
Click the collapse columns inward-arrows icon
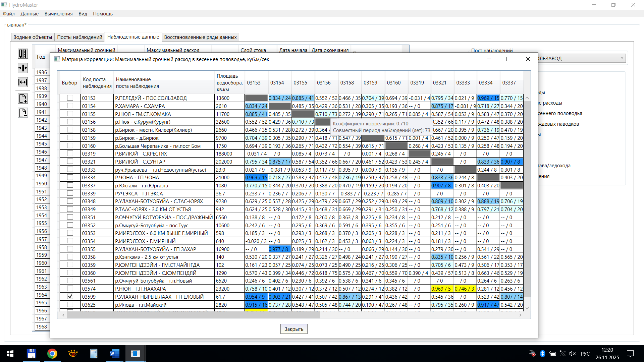click(x=22, y=68)
